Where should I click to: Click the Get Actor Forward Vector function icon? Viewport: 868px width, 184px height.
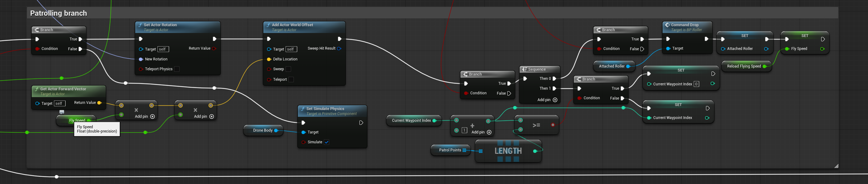point(36,89)
